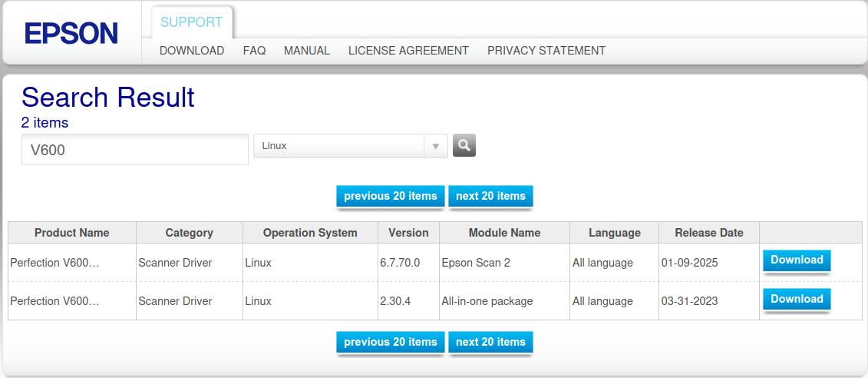Open the DOWNLOAD menu item
This screenshot has width=868, height=378.
192,51
